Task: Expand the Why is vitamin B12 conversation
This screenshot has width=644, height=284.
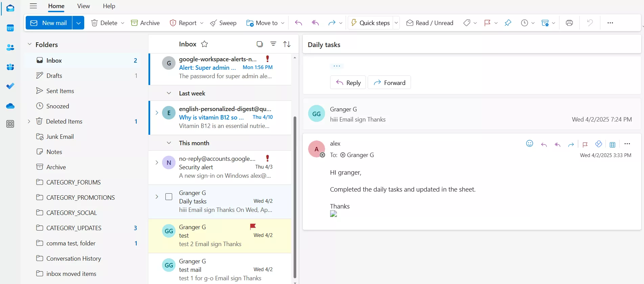Action: 157,113
